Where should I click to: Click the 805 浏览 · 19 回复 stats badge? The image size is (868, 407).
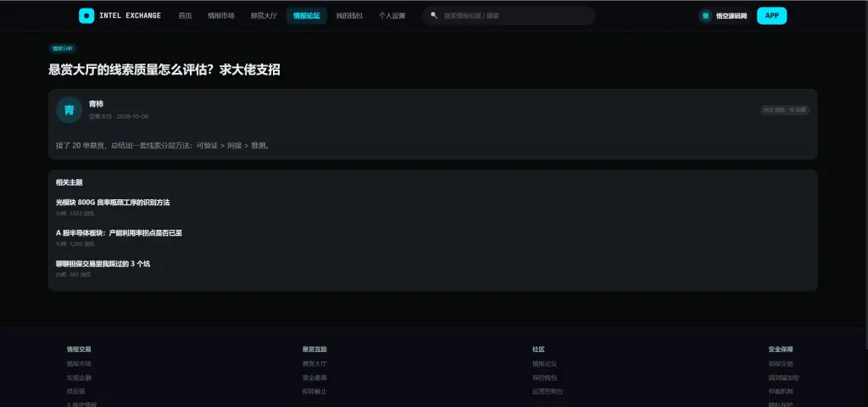784,110
